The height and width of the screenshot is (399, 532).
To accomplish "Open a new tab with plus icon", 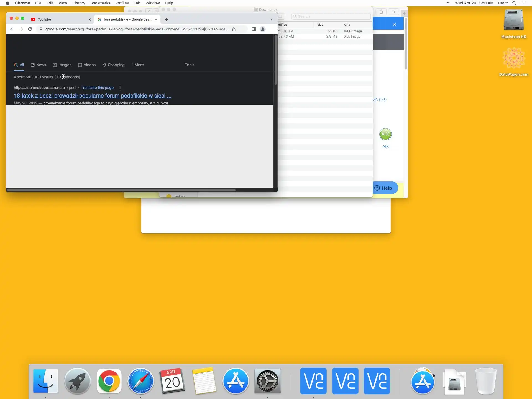I will [166, 19].
